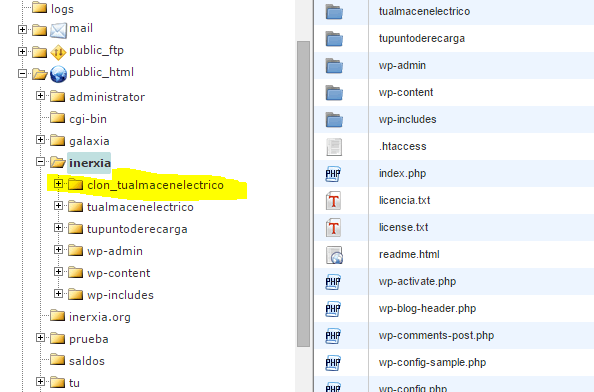
Task: Open the tualmacenelectrico row in file list
Action: pos(454,11)
